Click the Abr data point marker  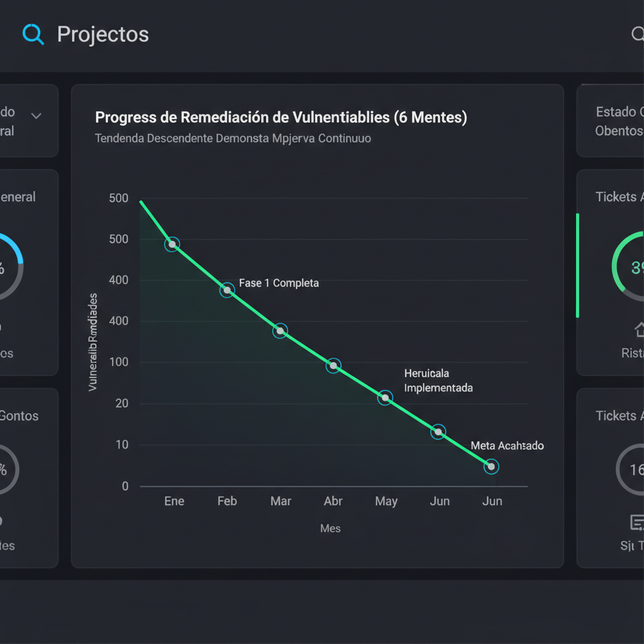[x=333, y=365]
